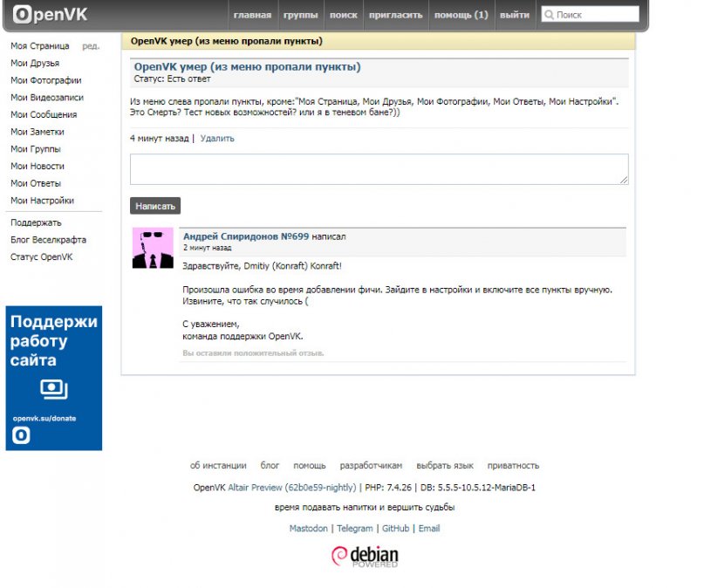Open Андрей Спиридонов №699 profile link

tap(246, 236)
